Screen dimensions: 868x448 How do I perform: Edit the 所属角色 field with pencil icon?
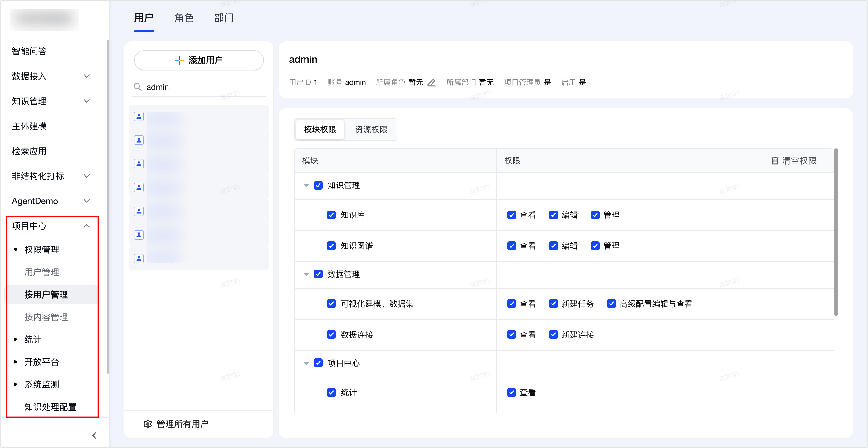431,83
